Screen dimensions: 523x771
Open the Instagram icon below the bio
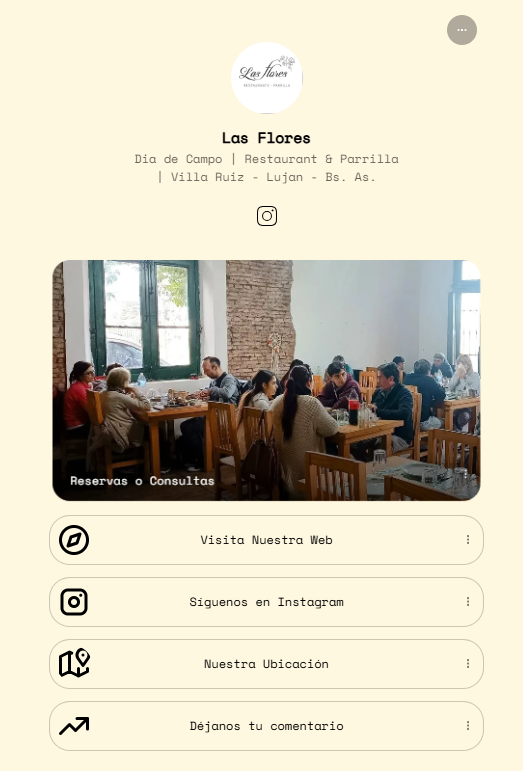click(266, 216)
